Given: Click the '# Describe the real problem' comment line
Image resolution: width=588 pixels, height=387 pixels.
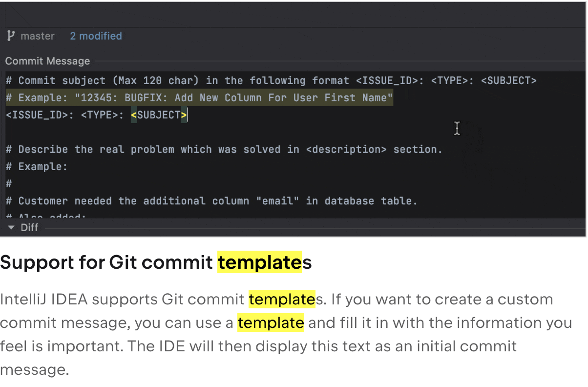Looking at the screenshot, I should [224, 150].
